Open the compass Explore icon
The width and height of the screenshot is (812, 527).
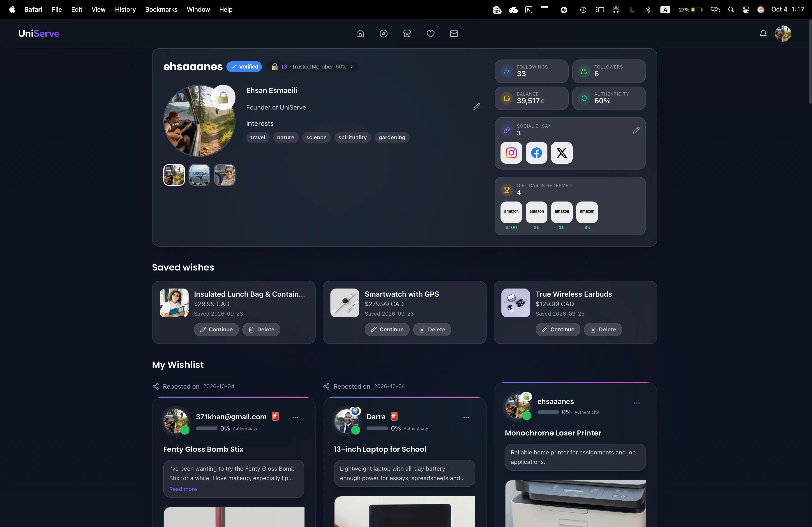[383, 33]
